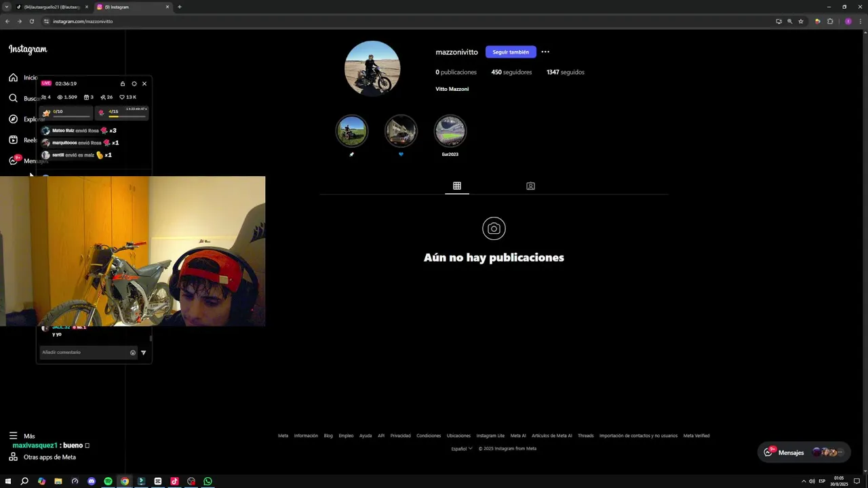868x488 pixels.
Task: Open TikTok app from taskbar
Action: click(x=174, y=481)
